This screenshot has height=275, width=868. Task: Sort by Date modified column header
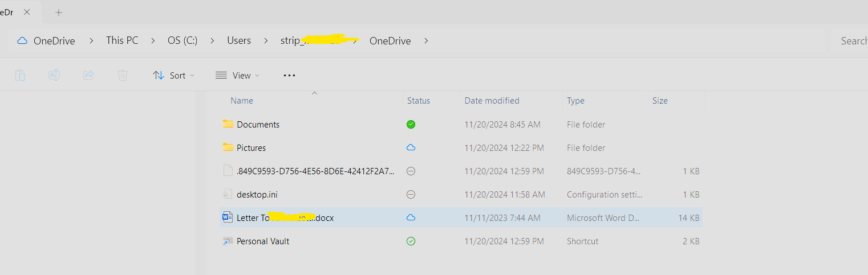click(492, 101)
